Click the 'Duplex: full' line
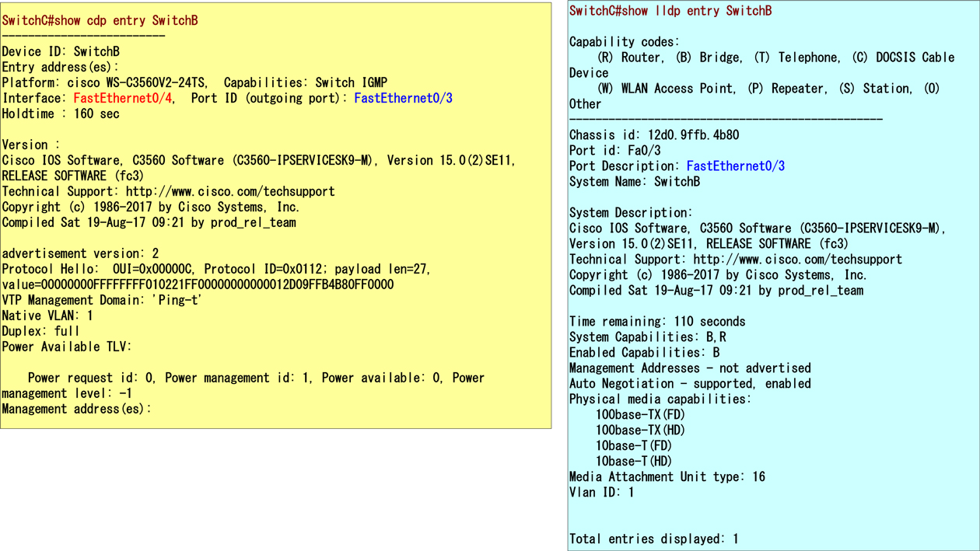The height and width of the screenshot is (551, 980). click(41, 332)
